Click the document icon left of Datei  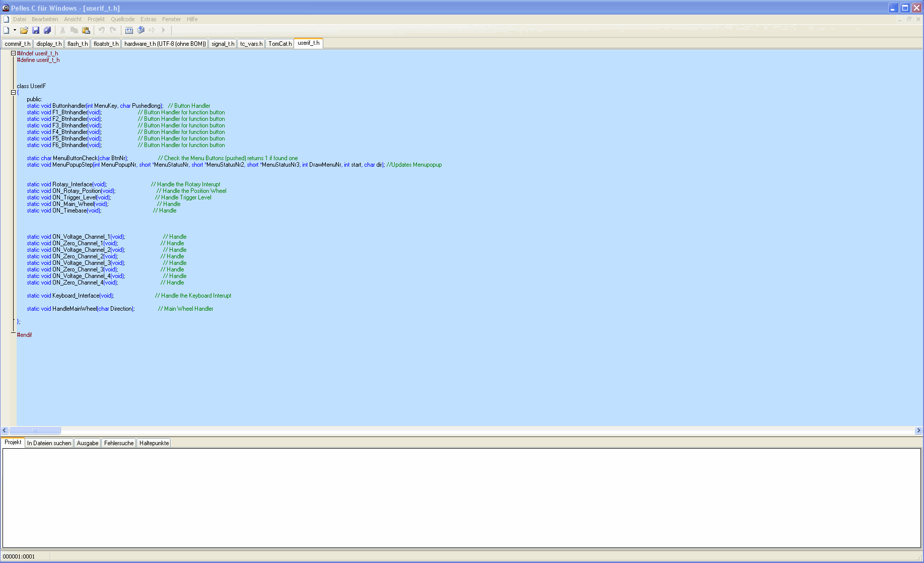point(6,19)
